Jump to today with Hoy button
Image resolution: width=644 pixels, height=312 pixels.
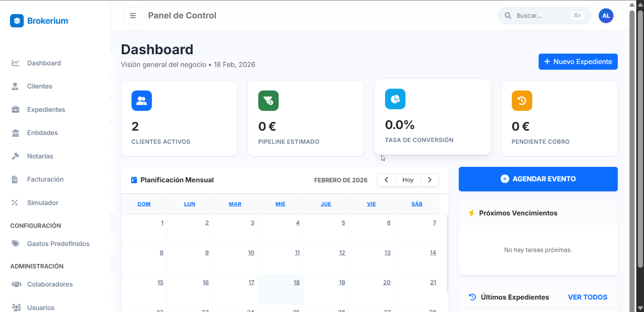408,180
